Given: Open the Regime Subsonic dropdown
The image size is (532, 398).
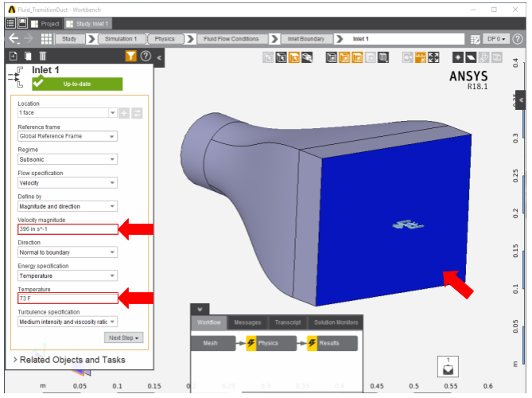Looking at the screenshot, I should 68,159.
